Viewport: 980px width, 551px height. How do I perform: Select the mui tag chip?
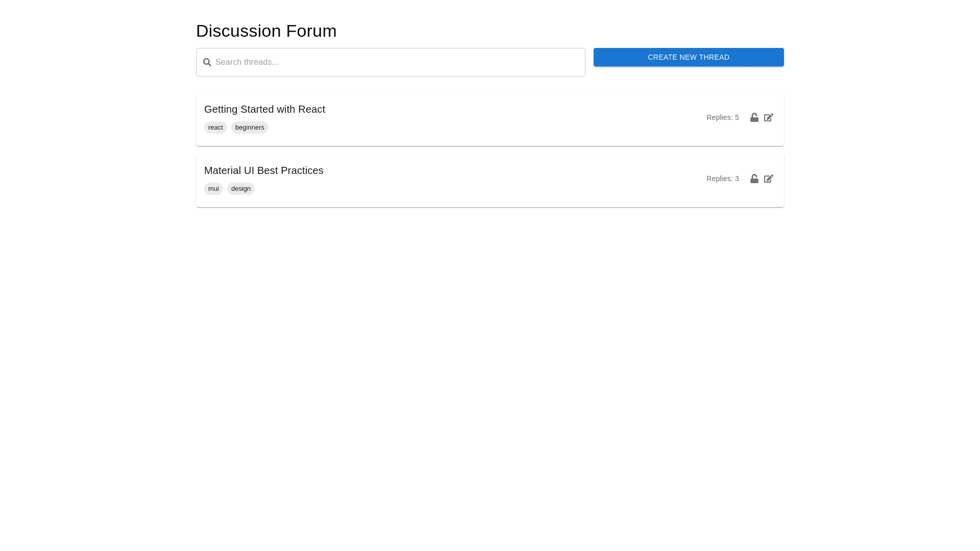point(213,189)
